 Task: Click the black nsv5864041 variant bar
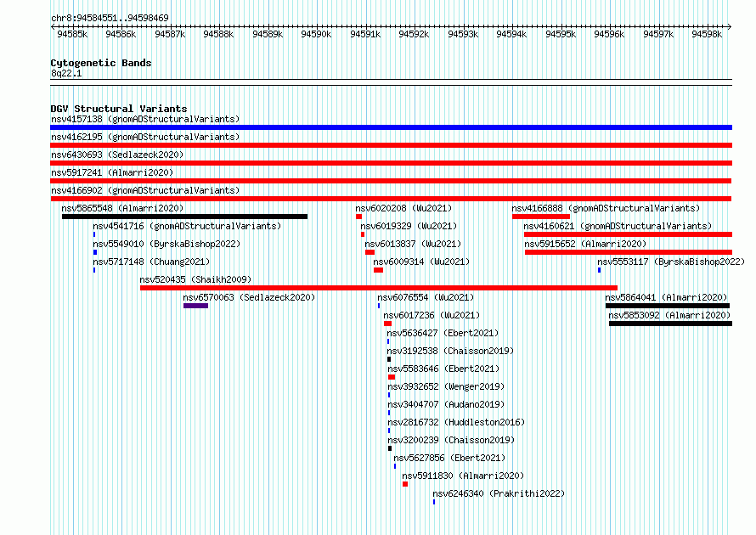tap(668, 306)
